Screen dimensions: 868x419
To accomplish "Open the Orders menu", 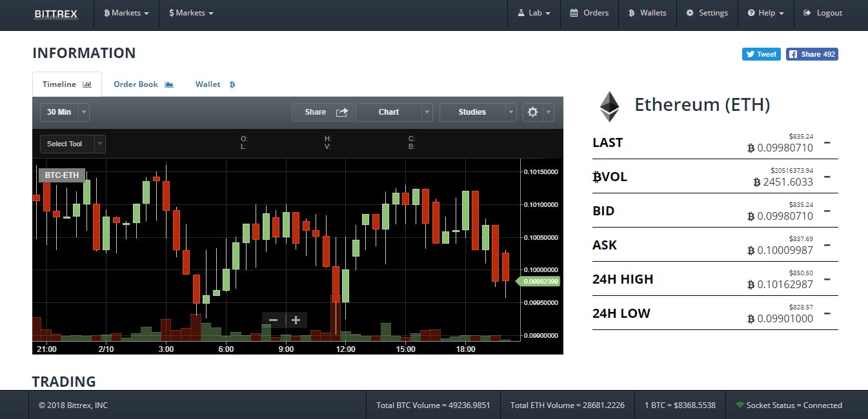I will click(589, 12).
